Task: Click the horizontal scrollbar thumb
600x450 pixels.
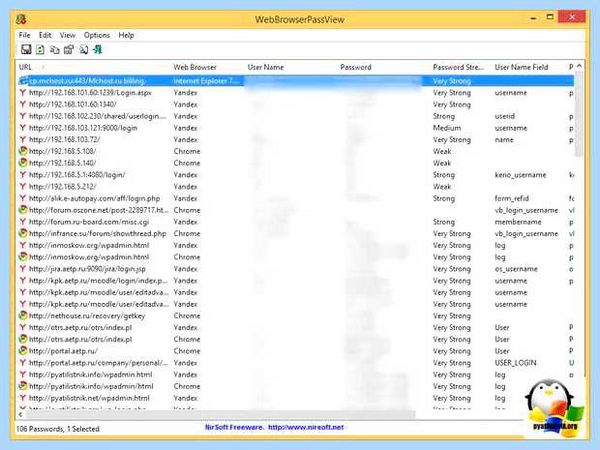Action: point(220,414)
